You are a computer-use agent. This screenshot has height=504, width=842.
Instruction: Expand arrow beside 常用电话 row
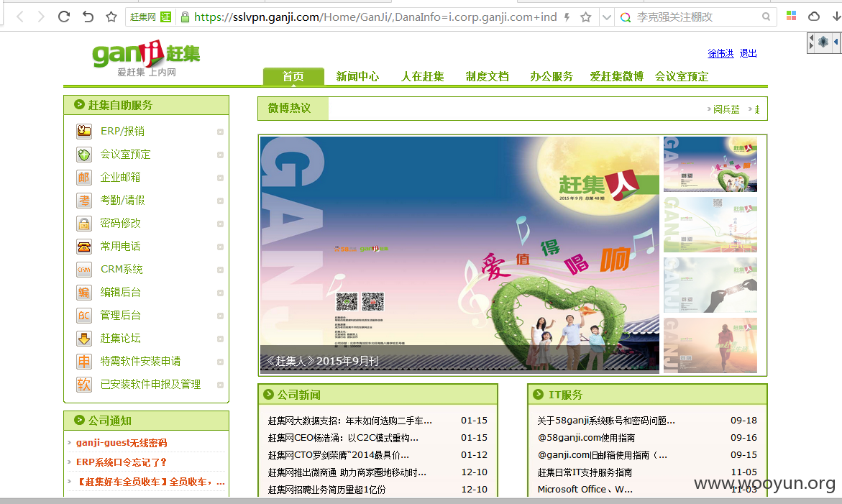[220, 247]
